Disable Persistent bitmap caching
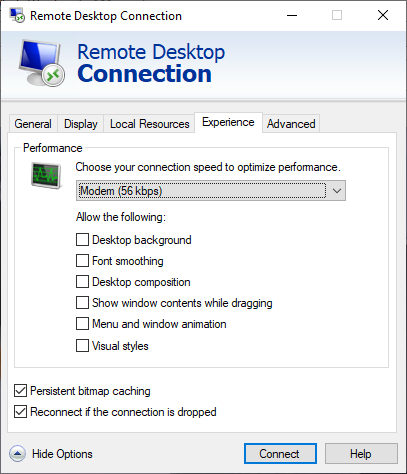Screen dimensions: 407x474 click(20, 391)
